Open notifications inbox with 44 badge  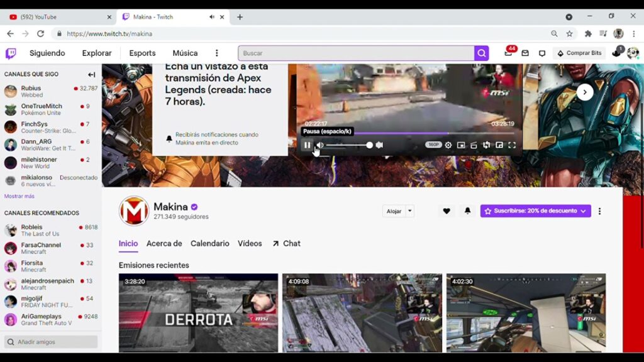pyautogui.click(x=508, y=52)
